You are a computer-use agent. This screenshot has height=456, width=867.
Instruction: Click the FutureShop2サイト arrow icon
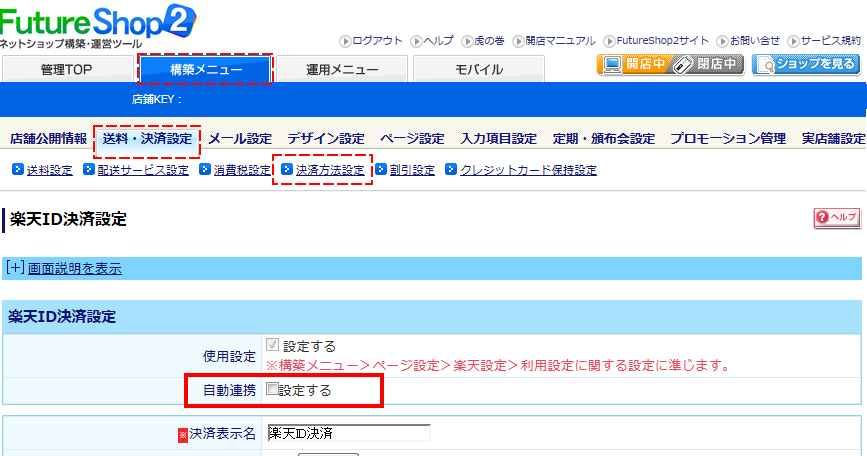point(609,41)
